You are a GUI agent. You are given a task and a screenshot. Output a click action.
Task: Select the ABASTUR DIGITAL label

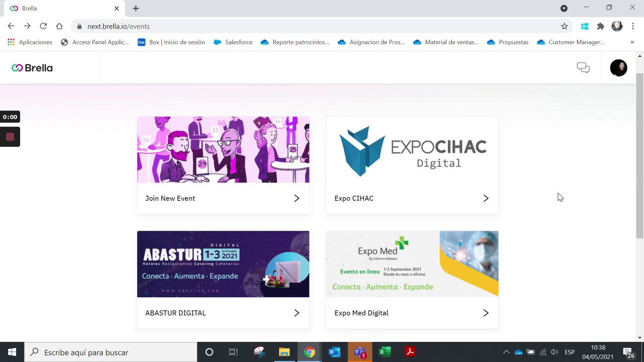click(x=176, y=313)
